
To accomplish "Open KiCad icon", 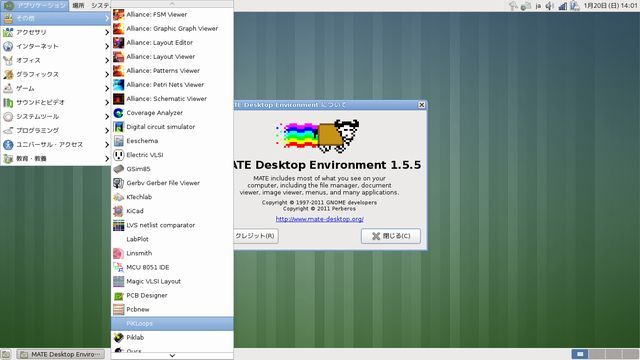I will tap(118, 211).
